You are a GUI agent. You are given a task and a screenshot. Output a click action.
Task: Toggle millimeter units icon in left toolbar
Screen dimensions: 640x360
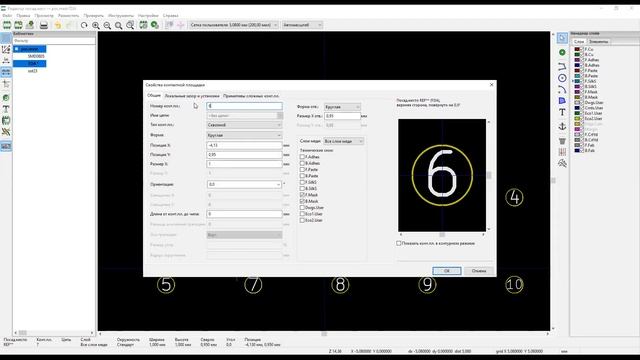point(6,72)
